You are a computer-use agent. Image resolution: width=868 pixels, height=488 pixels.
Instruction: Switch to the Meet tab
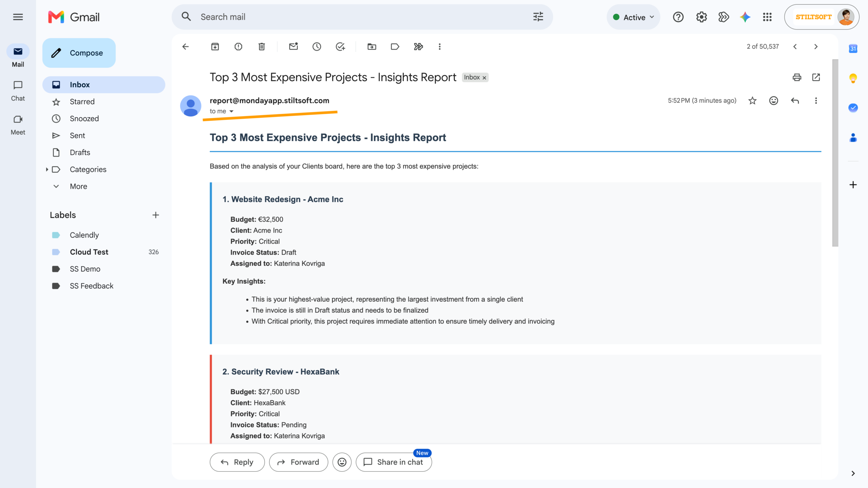[x=18, y=125]
